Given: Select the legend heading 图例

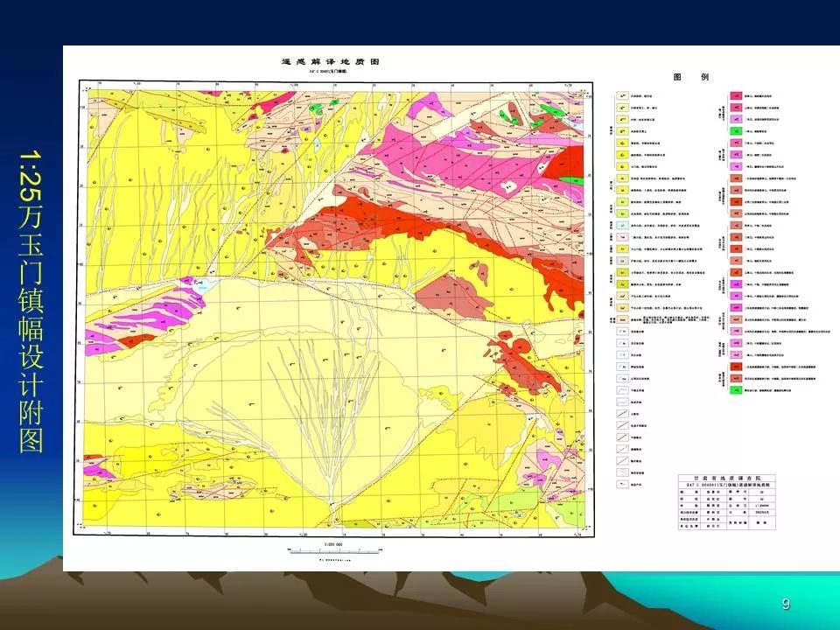Looking at the screenshot, I should [691, 77].
